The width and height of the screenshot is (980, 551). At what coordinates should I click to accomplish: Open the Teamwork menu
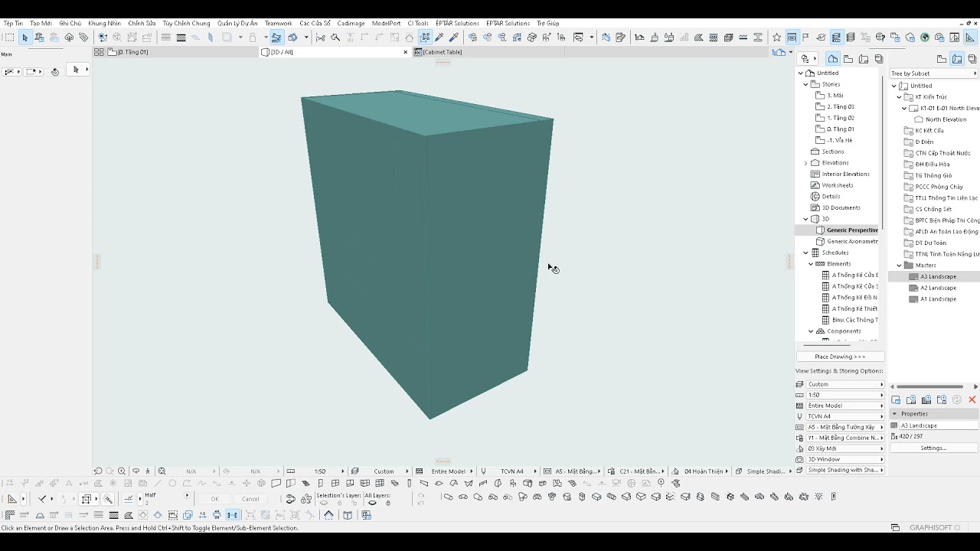[x=279, y=24]
